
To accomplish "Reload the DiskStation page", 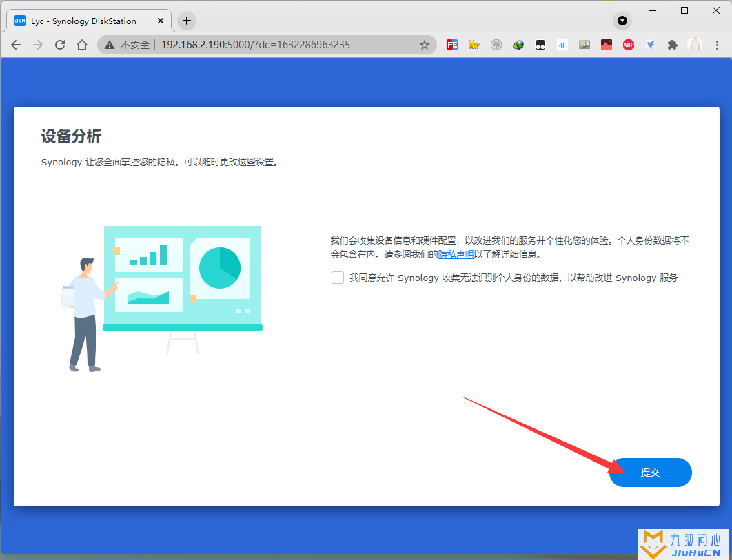I will [x=60, y=45].
